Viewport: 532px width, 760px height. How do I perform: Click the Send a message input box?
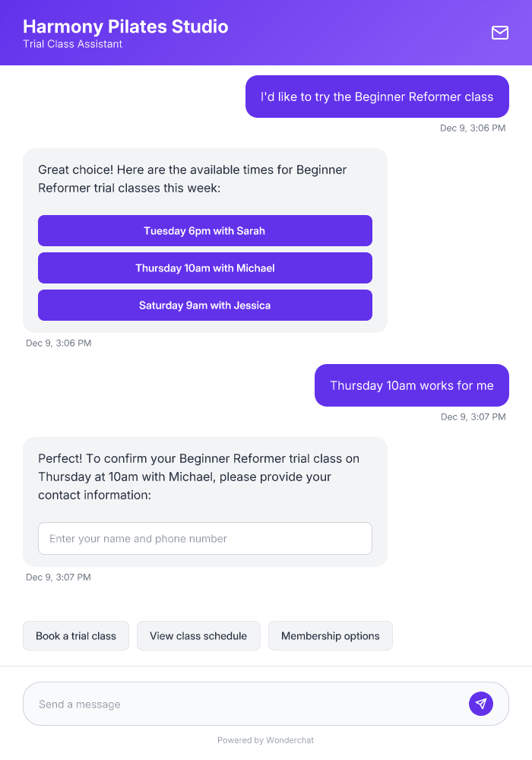pos(228,703)
